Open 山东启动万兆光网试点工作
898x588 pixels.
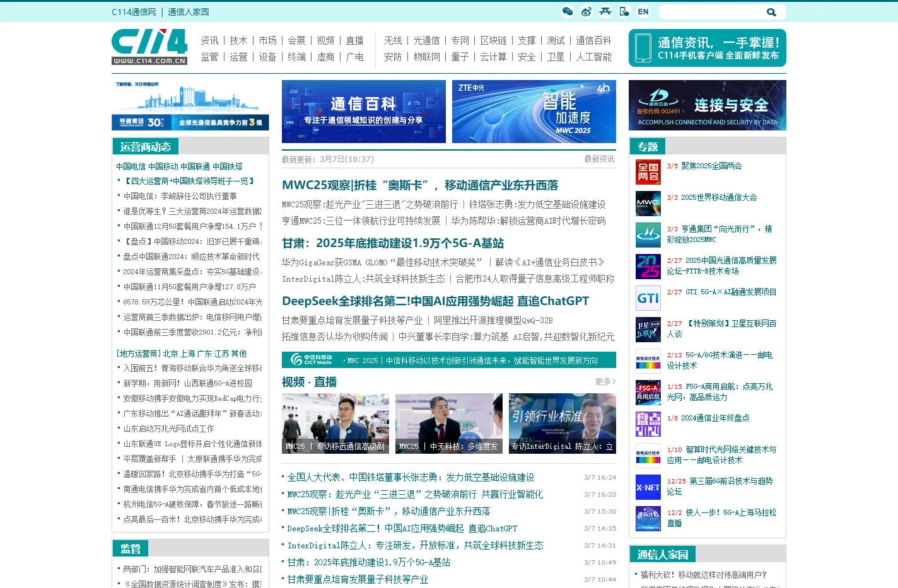pyautogui.click(x=169, y=429)
